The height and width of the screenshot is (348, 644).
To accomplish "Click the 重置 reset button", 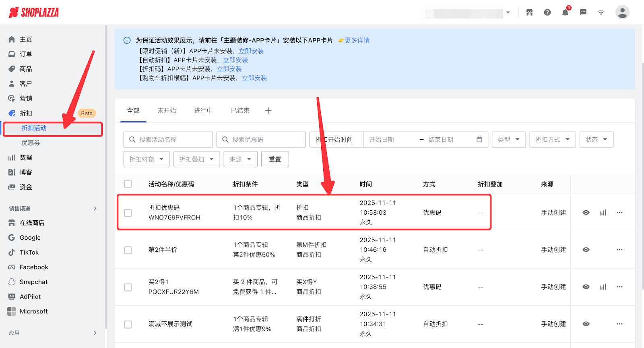I will [275, 159].
